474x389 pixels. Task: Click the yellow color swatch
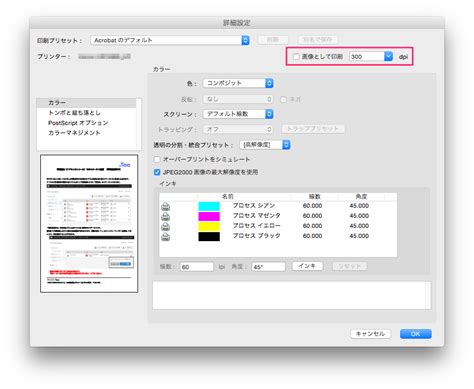(x=209, y=226)
